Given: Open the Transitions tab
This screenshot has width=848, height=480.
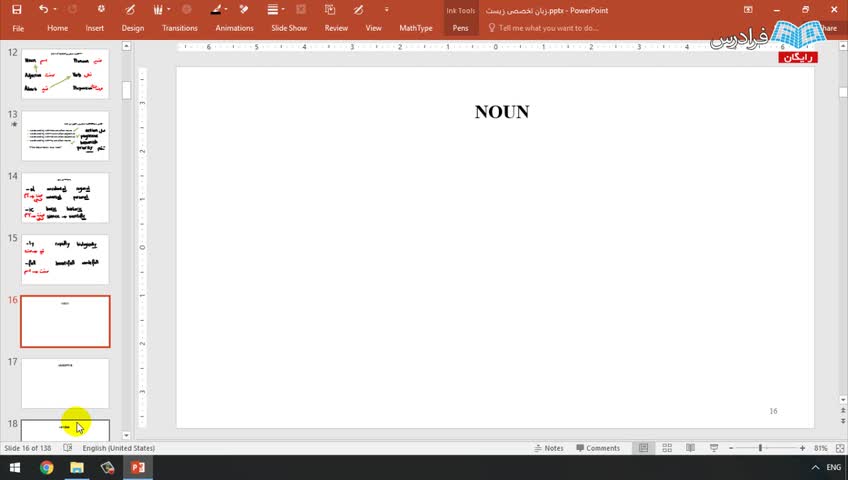Looking at the screenshot, I should click(x=180, y=28).
